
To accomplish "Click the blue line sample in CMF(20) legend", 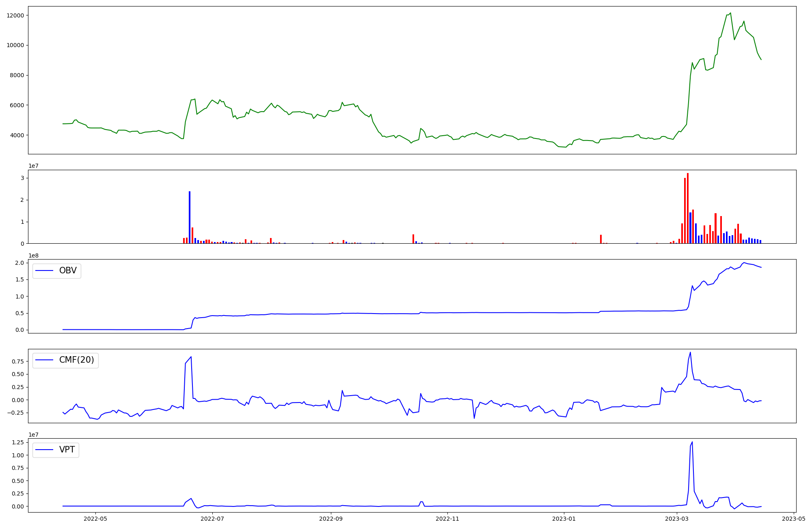I will pos(45,360).
